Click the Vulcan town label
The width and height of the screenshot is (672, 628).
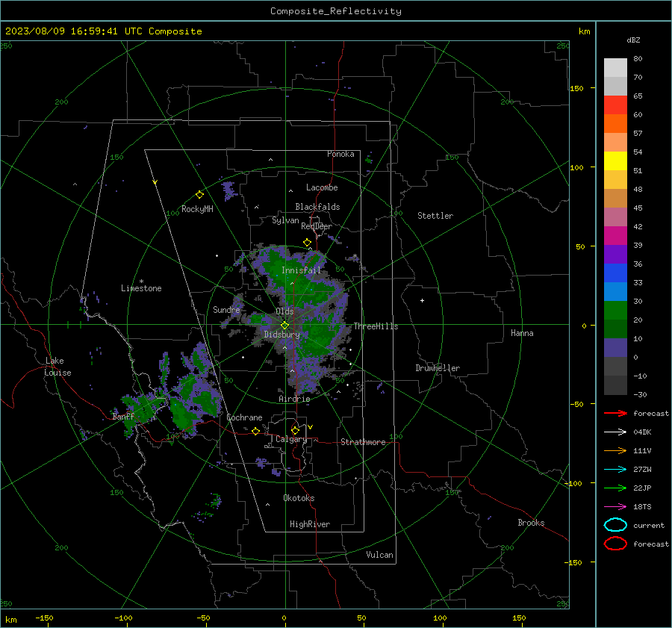(379, 555)
